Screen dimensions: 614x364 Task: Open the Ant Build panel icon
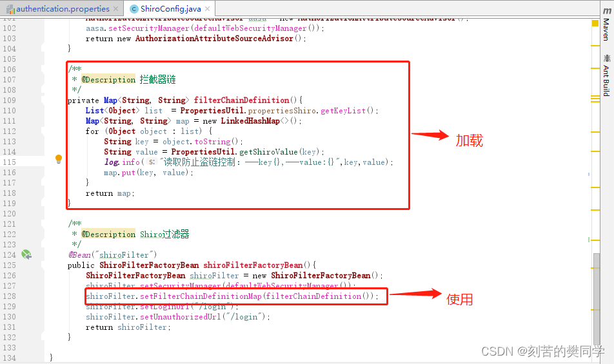[606, 75]
